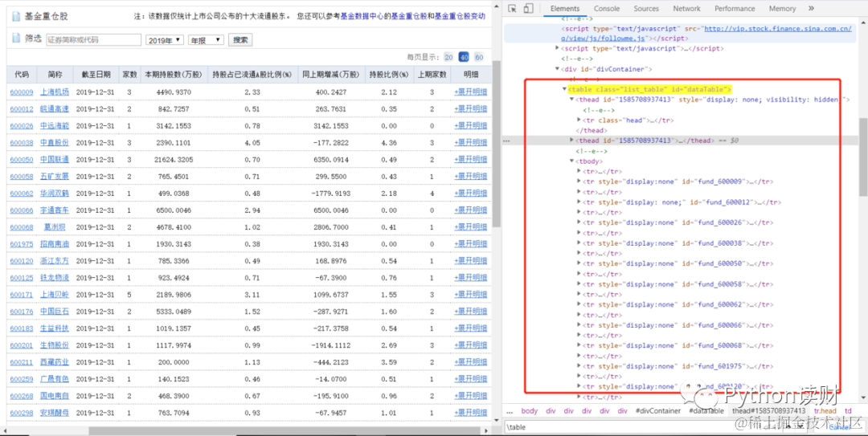Click the ellipsis beside selected thead row
The height and width of the screenshot is (436, 868).
tap(506, 141)
